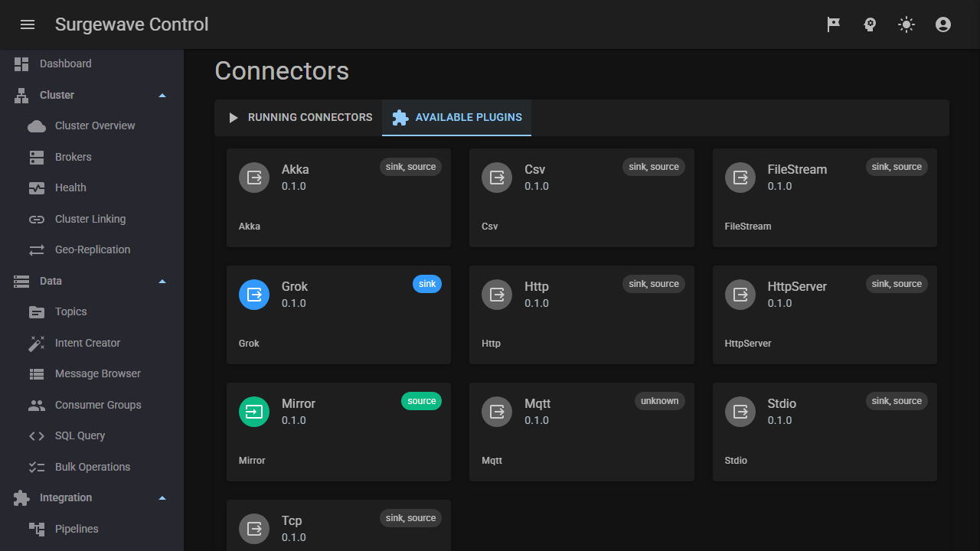Click the head with lightbulb icon
Image resolution: width=980 pixels, height=551 pixels.
871,24
